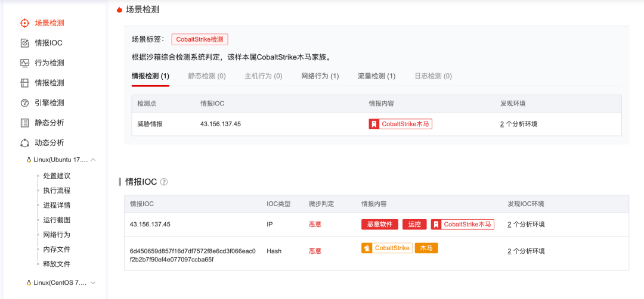Switch to 静态检测 (0) tab
This screenshot has height=299, width=644.
(x=207, y=76)
